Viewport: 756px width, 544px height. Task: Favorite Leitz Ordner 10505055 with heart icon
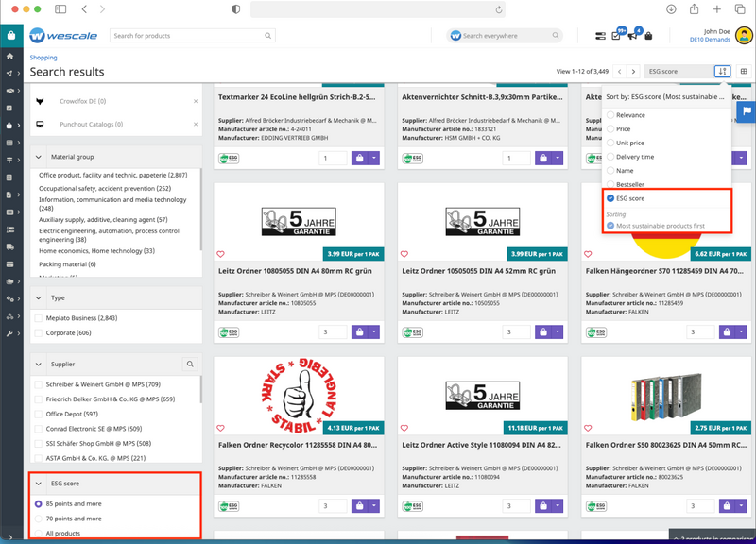coord(404,254)
